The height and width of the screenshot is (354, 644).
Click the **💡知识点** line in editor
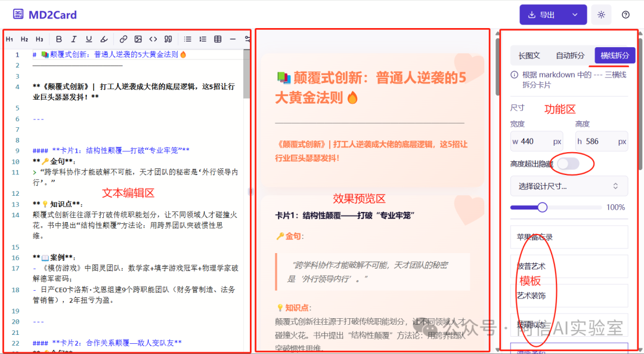(x=58, y=204)
